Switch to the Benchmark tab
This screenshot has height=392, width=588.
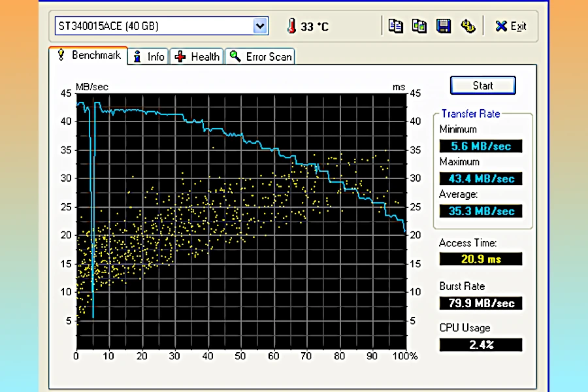89,56
